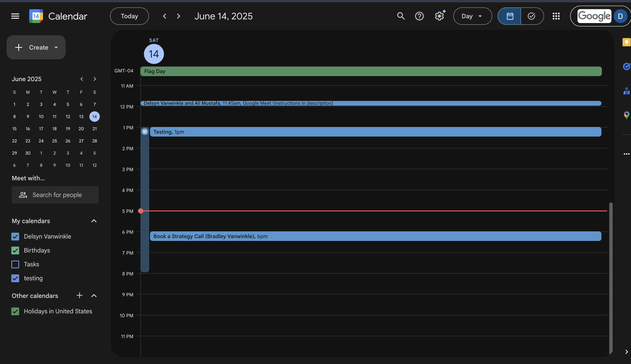Click the Today button
631x364 pixels.
pos(130,16)
